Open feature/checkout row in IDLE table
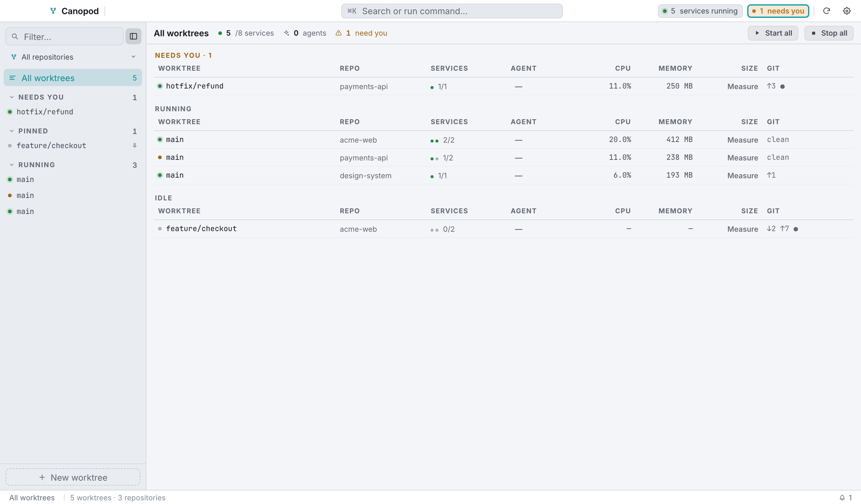This screenshot has height=504, width=861. click(x=503, y=229)
